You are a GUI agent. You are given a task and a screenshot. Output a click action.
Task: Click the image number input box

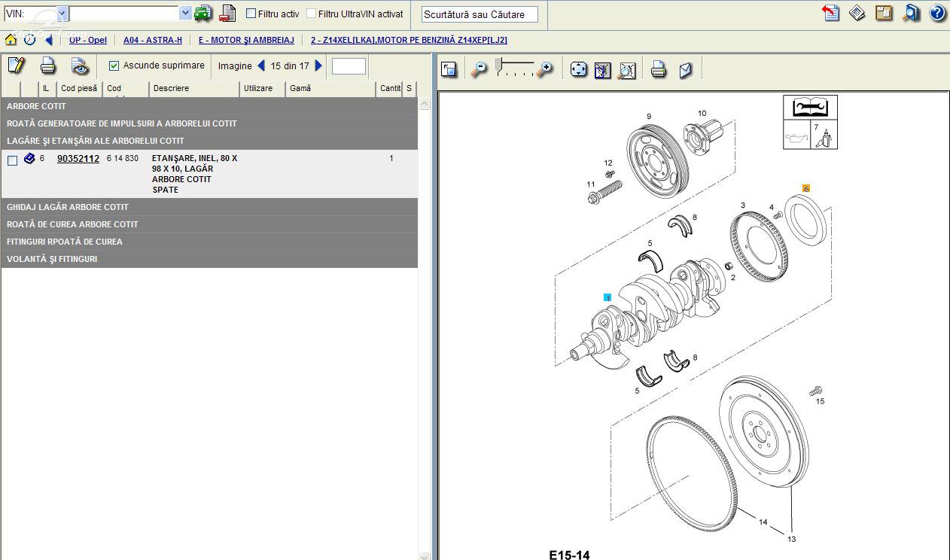pos(349,66)
